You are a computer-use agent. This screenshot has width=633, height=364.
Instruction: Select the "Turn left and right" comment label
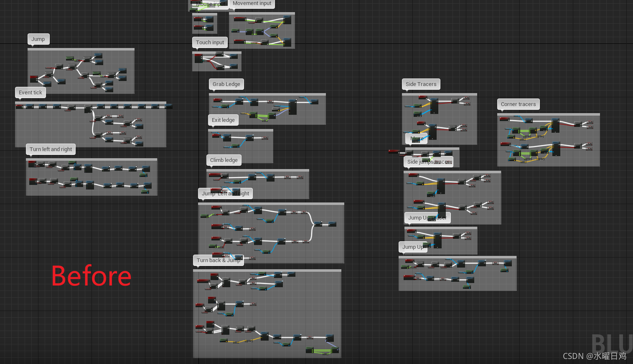tap(51, 149)
